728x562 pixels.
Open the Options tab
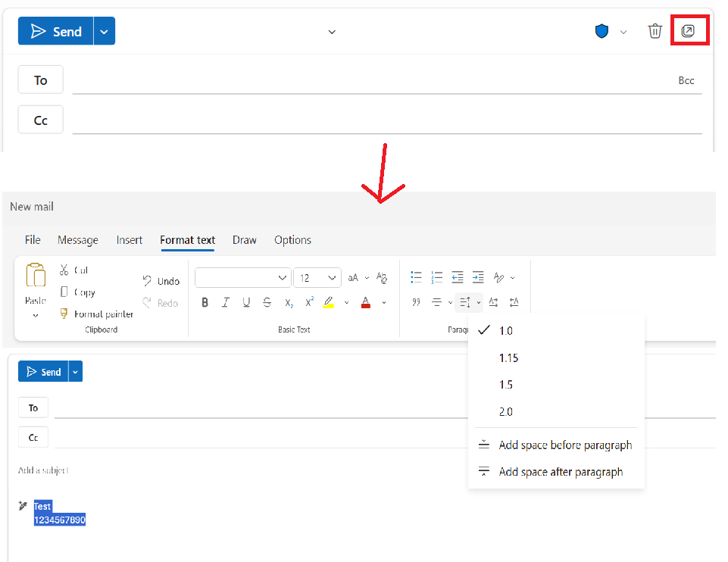[292, 240]
